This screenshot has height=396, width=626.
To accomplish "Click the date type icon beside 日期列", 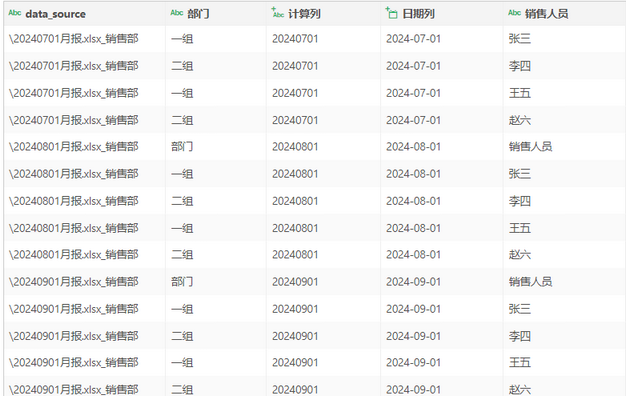I will point(391,13).
